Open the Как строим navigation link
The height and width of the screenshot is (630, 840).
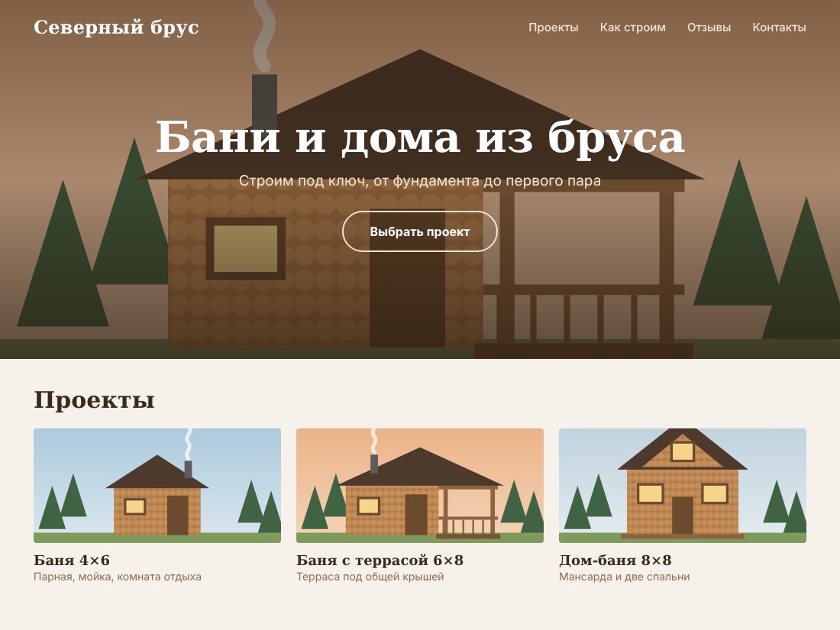tap(633, 27)
